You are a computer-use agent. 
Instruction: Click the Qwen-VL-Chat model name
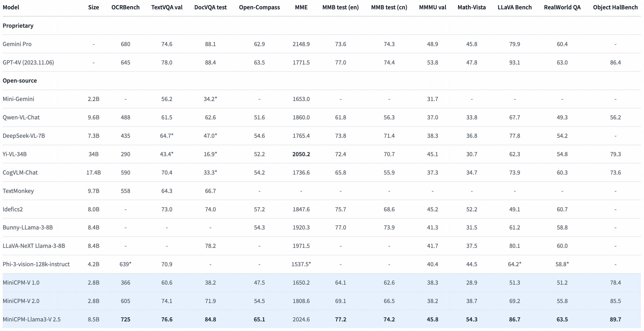21,118
